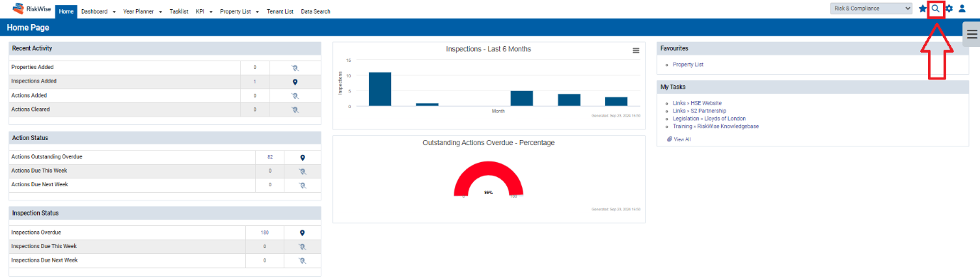Click the Actions Outstanding Overdue count 82
This screenshot has width=980, height=278.
point(270,157)
